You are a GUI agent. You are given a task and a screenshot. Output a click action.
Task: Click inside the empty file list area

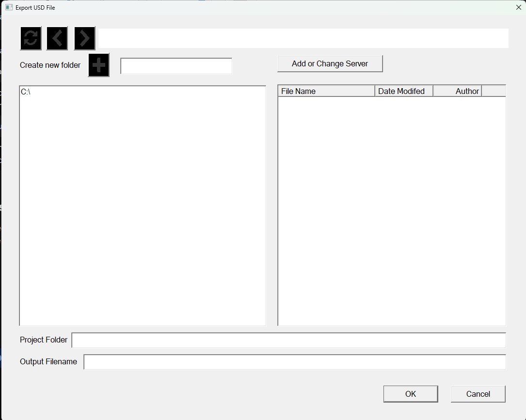391,211
